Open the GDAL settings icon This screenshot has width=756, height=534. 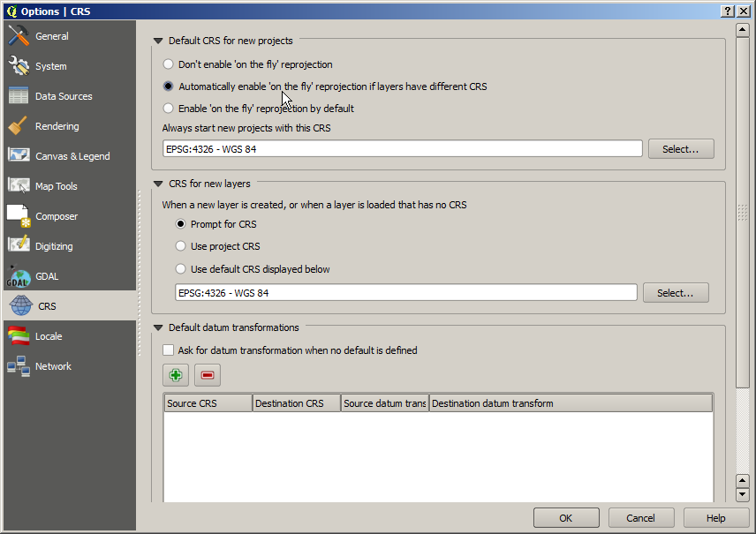(x=19, y=276)
